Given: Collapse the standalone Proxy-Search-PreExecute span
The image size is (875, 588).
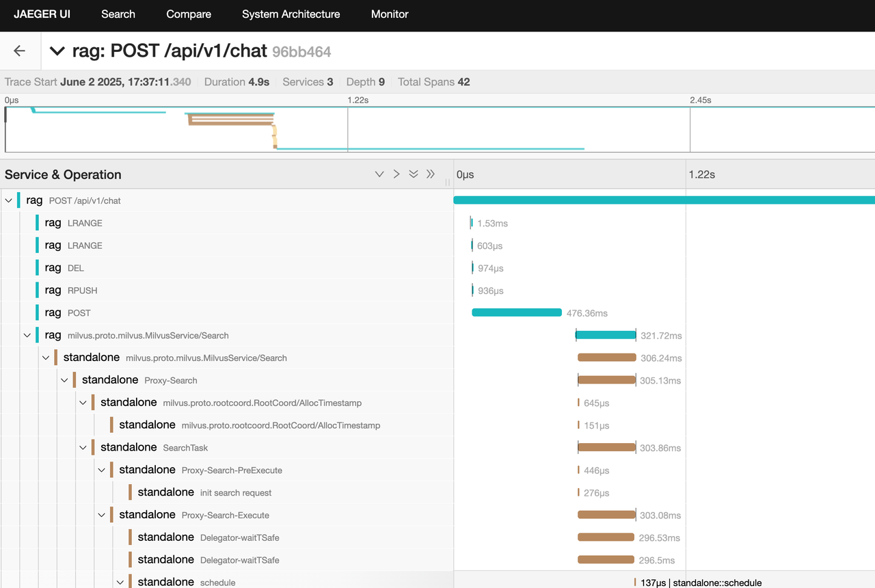Looking at the screenshot, I should pos(101,470).
